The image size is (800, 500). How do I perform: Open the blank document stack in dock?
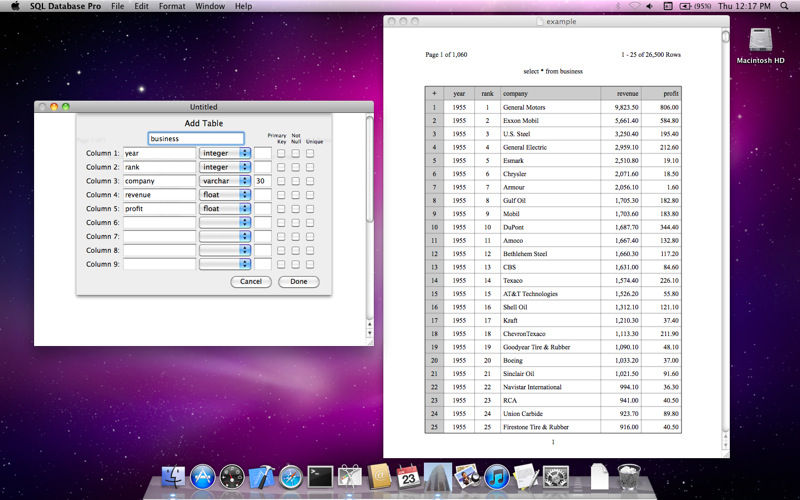tap(599, 477)
